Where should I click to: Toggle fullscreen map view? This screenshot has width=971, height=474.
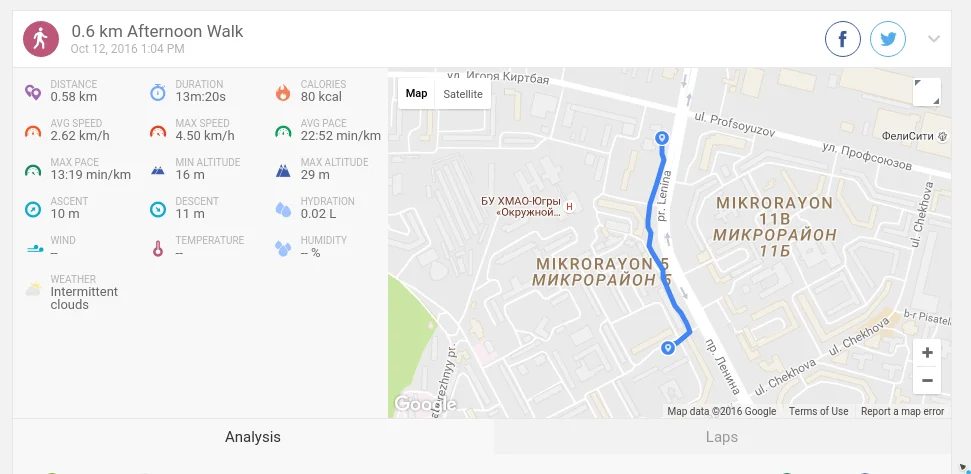(927, 92)
